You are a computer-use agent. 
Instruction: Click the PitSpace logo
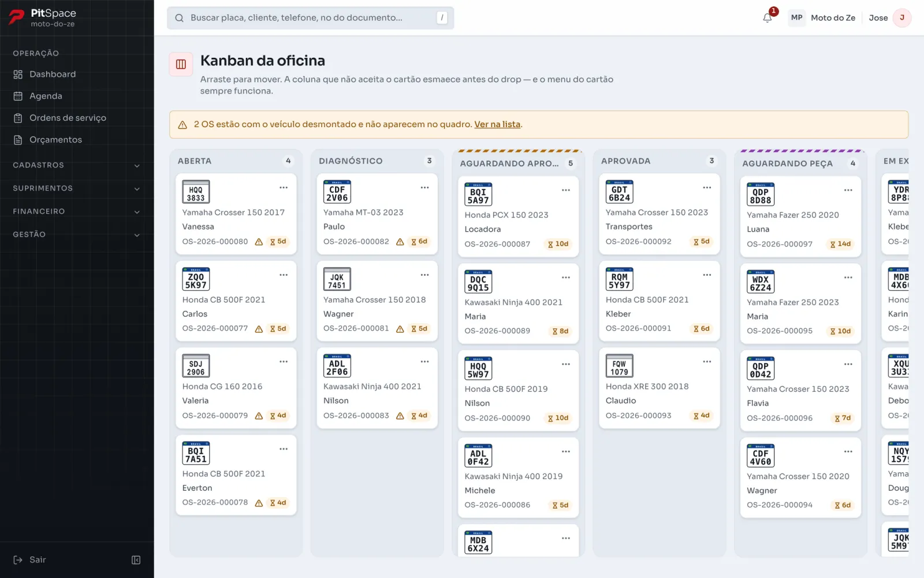(x=42, y=18)
